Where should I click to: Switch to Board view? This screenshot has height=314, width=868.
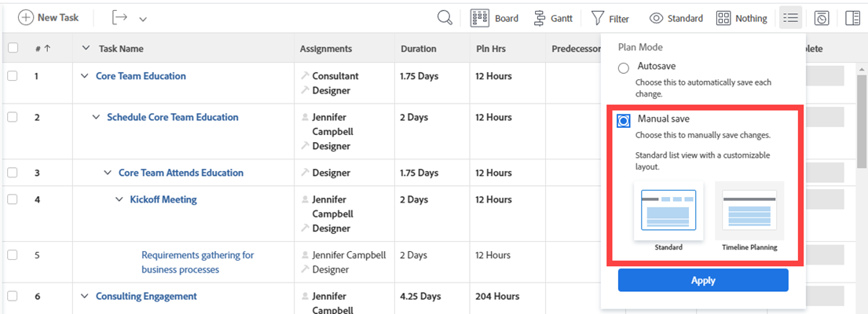[494, 18]
